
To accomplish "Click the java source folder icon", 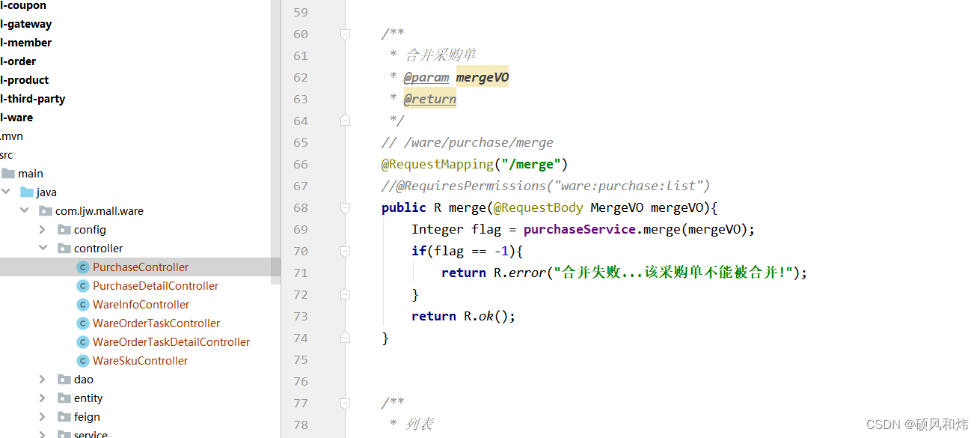I will click(x=27, y=192).
